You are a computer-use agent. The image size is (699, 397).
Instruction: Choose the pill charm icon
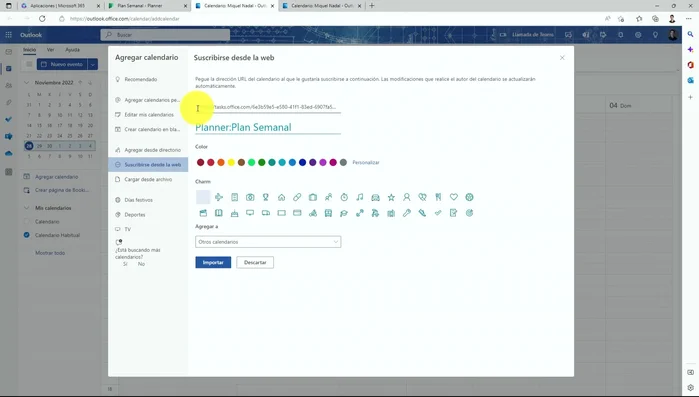tap(297, 197)
